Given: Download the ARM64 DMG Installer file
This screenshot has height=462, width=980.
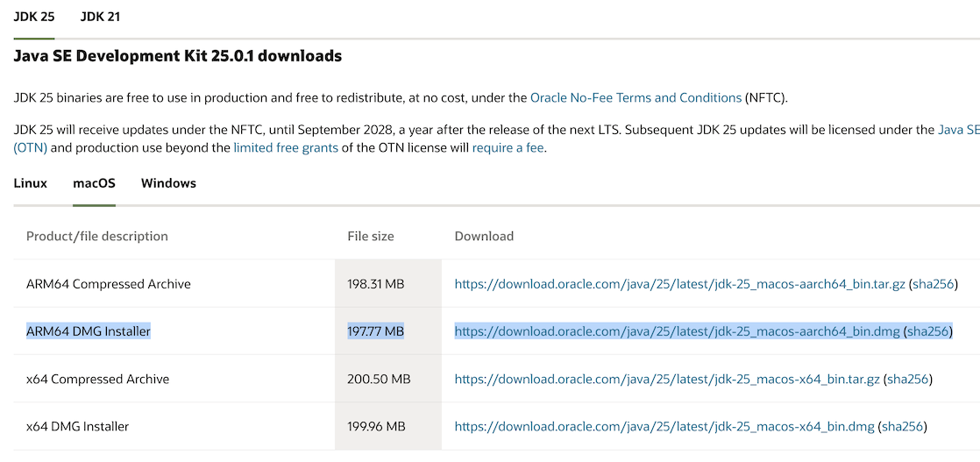Looking at the screenshot, I should pos(677,331).
